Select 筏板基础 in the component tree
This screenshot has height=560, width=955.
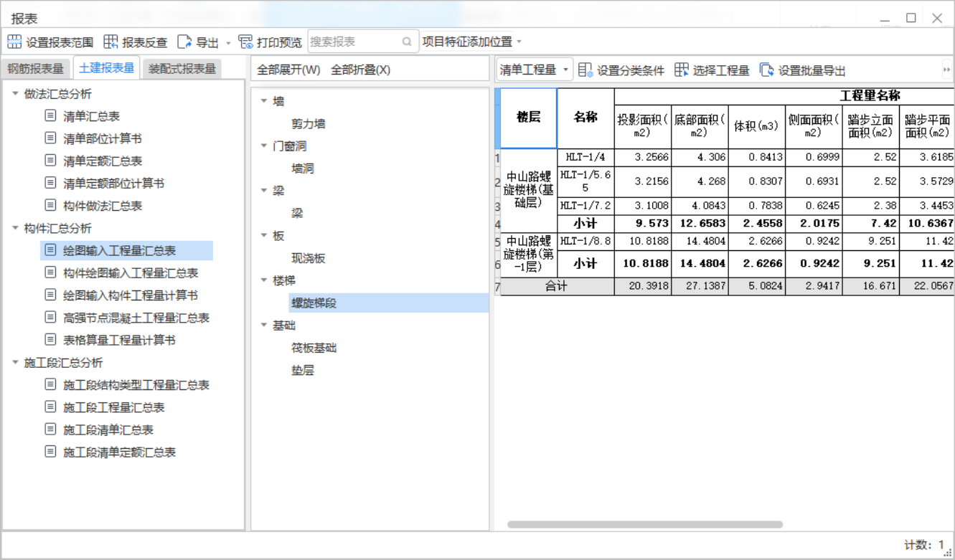(314, 348)
